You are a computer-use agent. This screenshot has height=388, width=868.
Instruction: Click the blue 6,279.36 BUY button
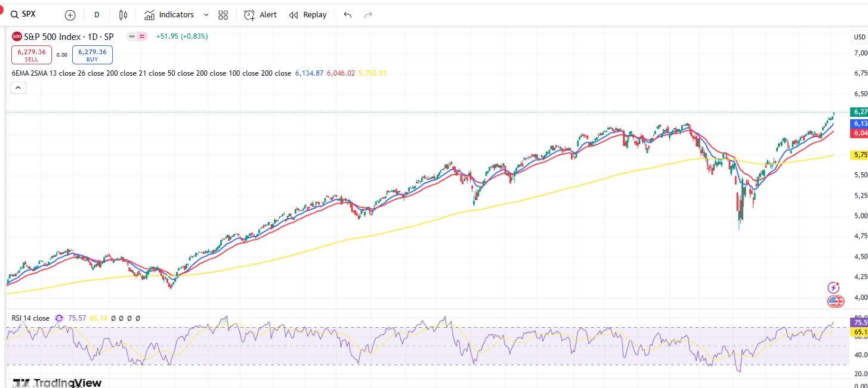pos(92,55)
